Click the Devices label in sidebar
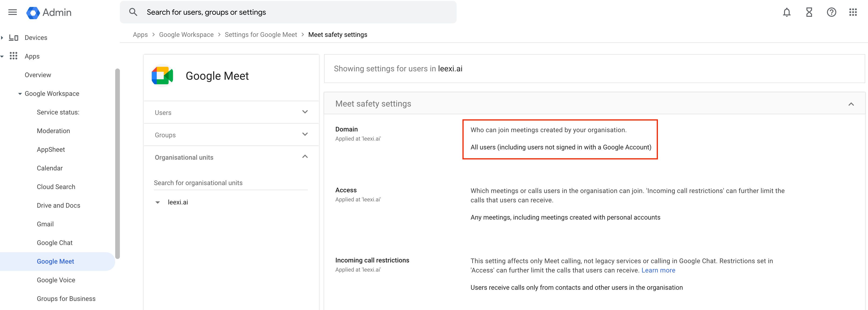Image resolution: width=868 pixels, height=310 pixels. click(x=36, y=37)
